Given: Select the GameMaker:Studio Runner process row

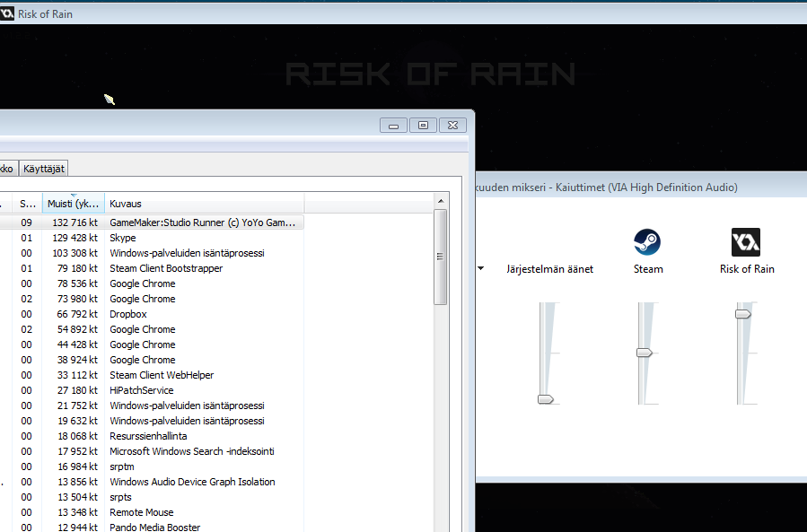Looking at the screenshot, I should (x=152, y=222).
